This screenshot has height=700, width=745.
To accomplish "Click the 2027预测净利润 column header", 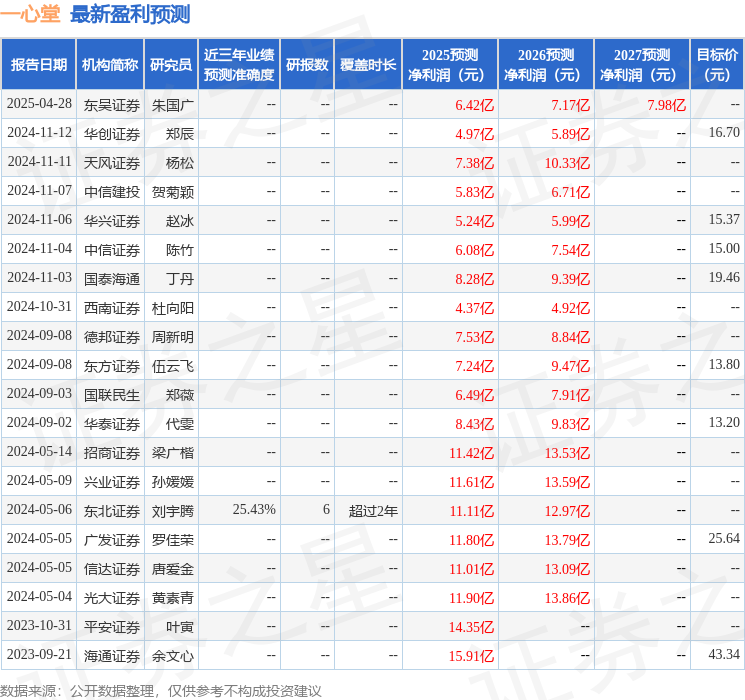I will 642,64.
